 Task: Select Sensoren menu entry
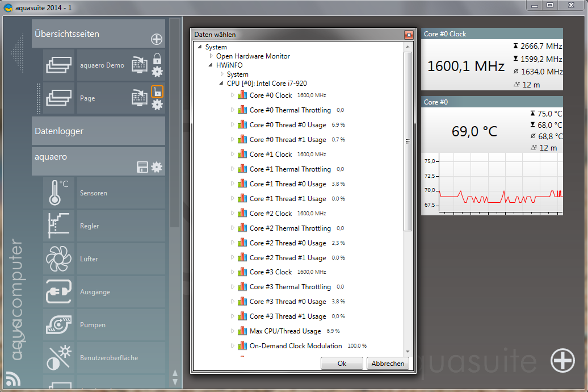point(121,193)
